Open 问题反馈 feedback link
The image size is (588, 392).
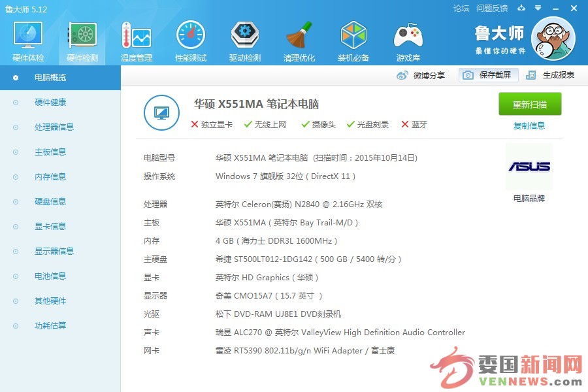[x=491, y=8]
